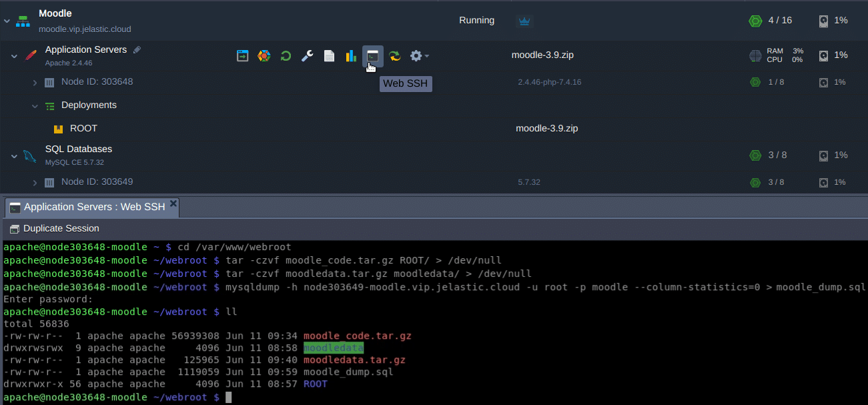Restart Application Servers nodes icon
Viewport: 868px width, 405px height.
pos(286,56)
